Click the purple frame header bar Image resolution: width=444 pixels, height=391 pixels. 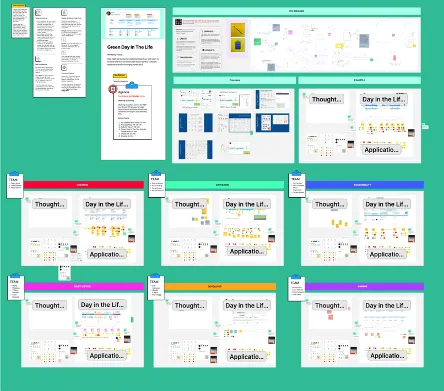pyautogui.click(x=364, y=286)
